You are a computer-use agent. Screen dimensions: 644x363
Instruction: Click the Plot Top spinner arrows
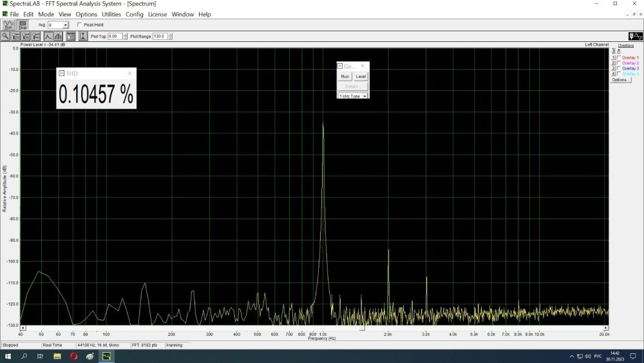click(125, 36)
